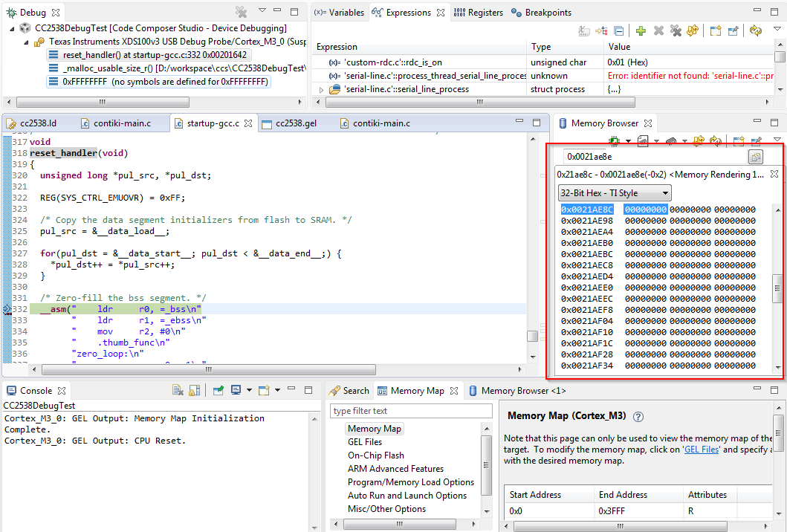Screen dimensions: 787x532
Task: Open Debug view menu triangle
Action: click(x=262, y=10)
